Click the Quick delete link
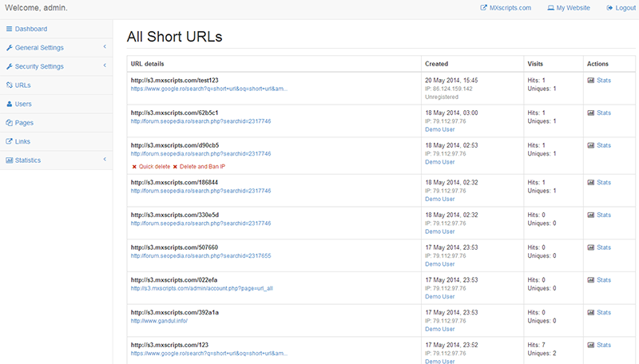639x364 pixels. coord(154,167)
